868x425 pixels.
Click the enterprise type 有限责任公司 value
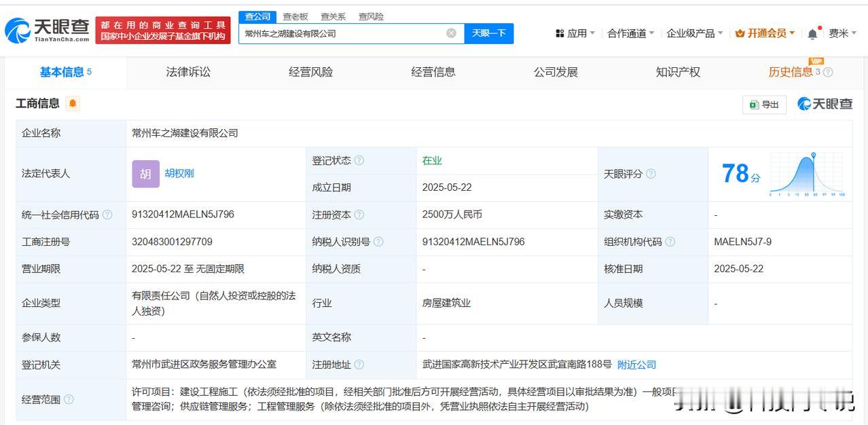click(x=213, y=303)
